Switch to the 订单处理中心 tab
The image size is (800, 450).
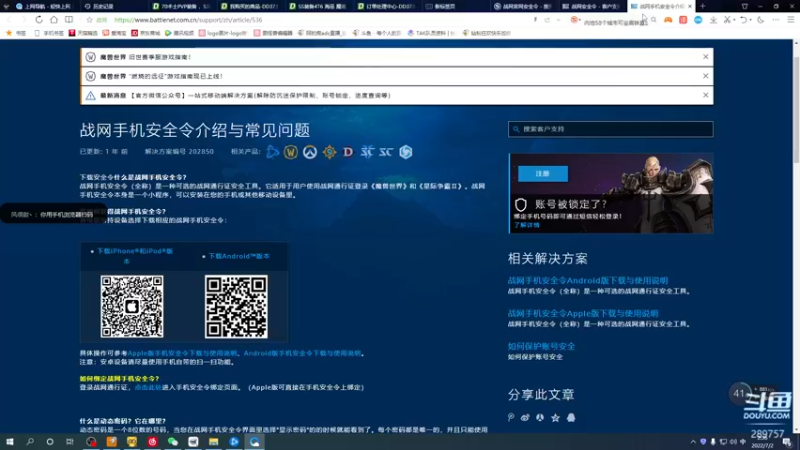click(386, 6)
